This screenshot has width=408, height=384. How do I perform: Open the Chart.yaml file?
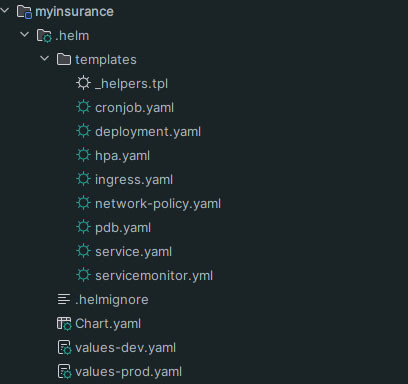coord(108,324)
